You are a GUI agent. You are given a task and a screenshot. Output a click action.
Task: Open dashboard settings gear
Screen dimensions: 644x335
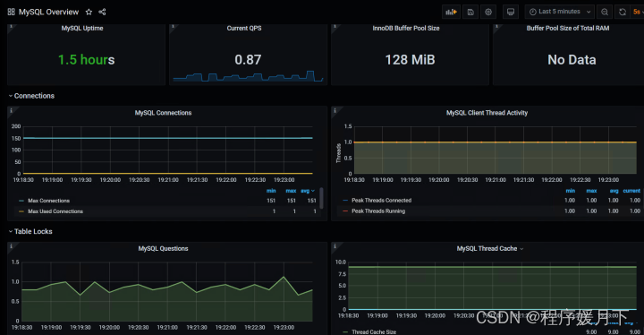coord(488,12)
